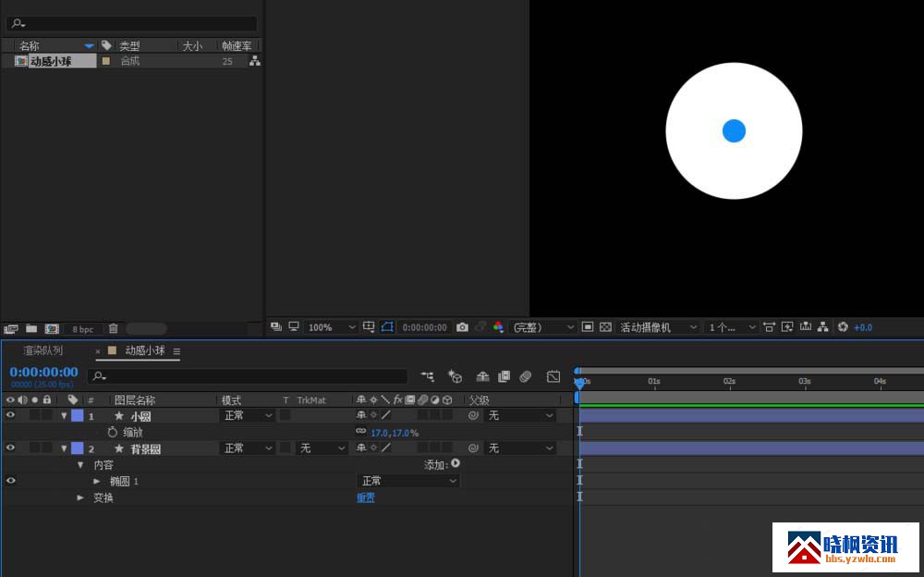Click 小圆 layer label color swatch
Image resolution: width=924 pixels, height=577 pixels.
[78, 415]
